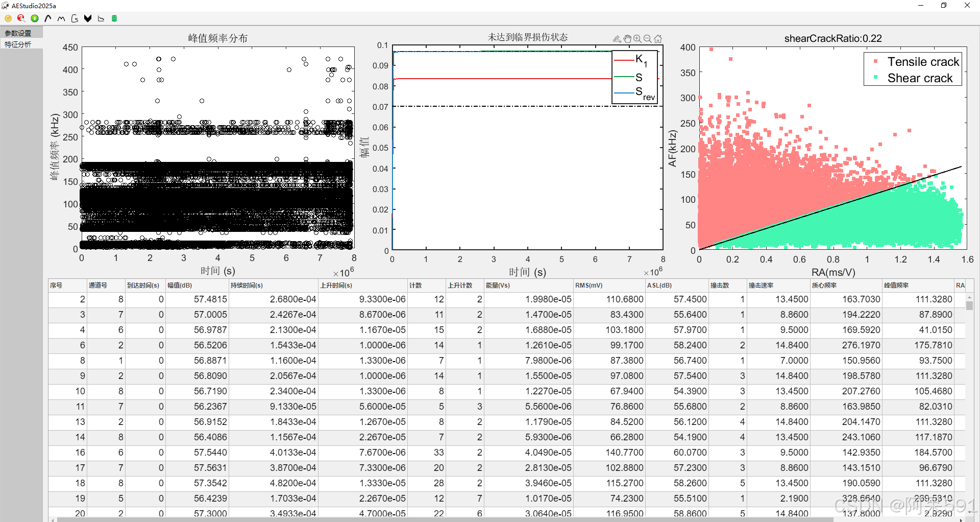Click the ASL(dB) column header
Image resolution: width=980 pixels, height=522 pixels.
tap(677, 286)
